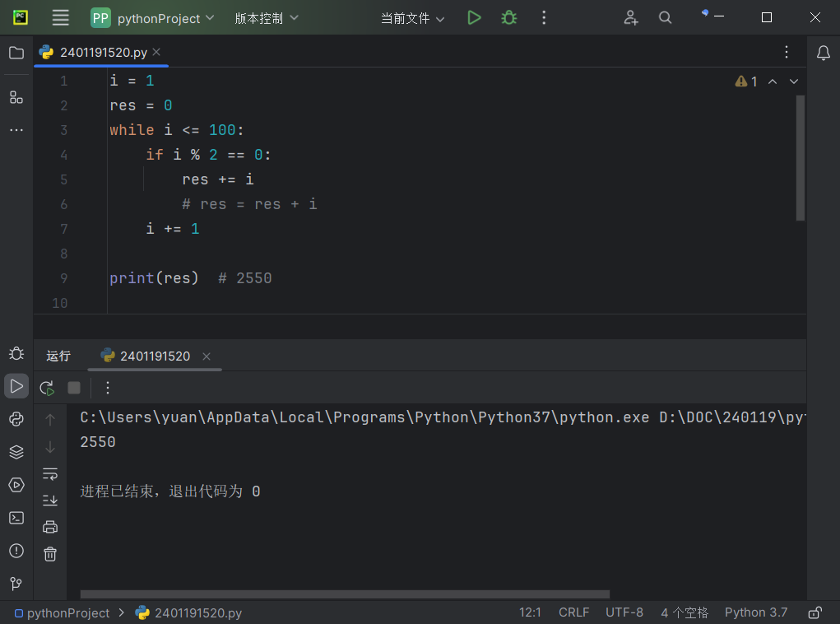Select the 运行 panel label
This screenshot has height=624, width=840.
pyautogui.click(x=58, y=356)
